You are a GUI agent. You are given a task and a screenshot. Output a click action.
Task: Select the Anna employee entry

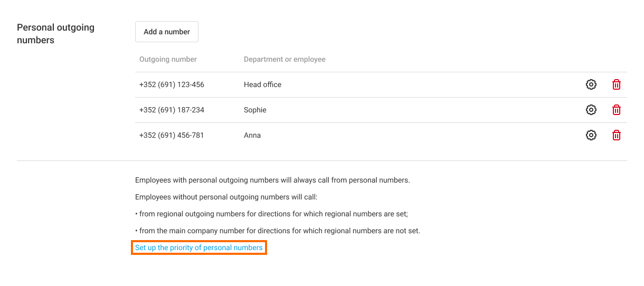pos(252,135)
